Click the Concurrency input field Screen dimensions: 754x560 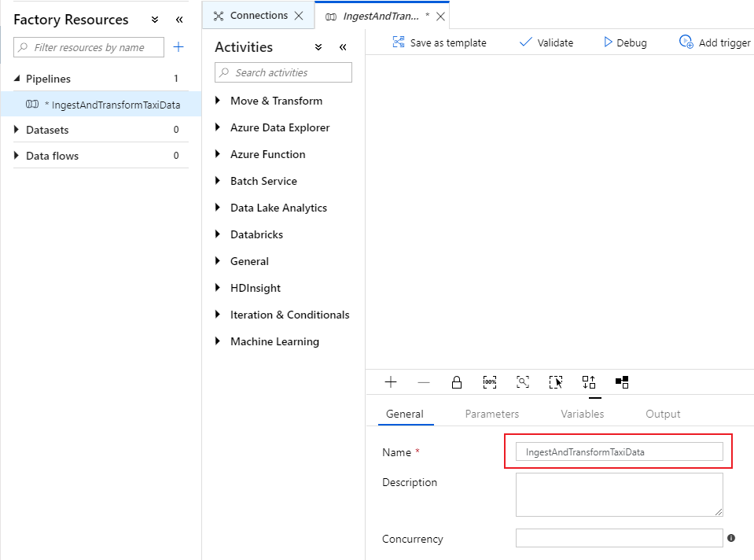pos(620,538)
